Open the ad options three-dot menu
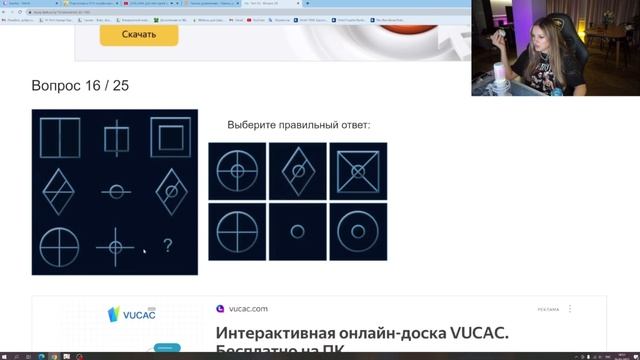640x360 pixels. click(x=570, y=309)
